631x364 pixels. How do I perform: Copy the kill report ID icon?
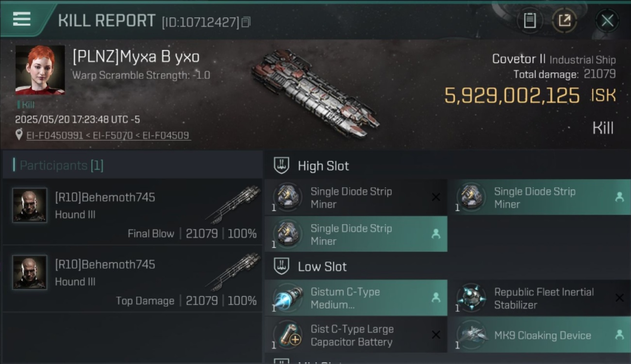point(246,22)
